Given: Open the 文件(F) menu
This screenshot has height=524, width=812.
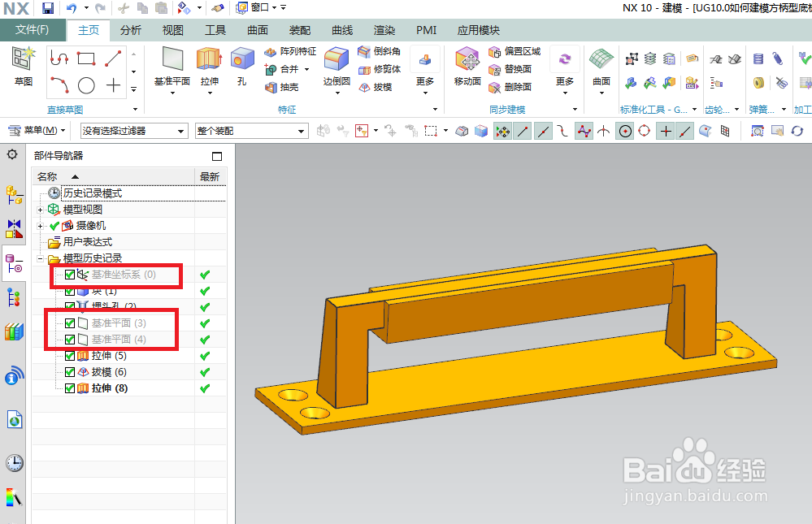Looking at the screenshot, I should click(33, 30).
